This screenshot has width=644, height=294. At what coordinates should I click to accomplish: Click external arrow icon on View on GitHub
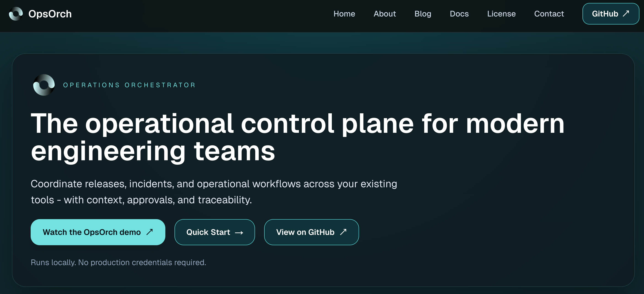(343, 232)
